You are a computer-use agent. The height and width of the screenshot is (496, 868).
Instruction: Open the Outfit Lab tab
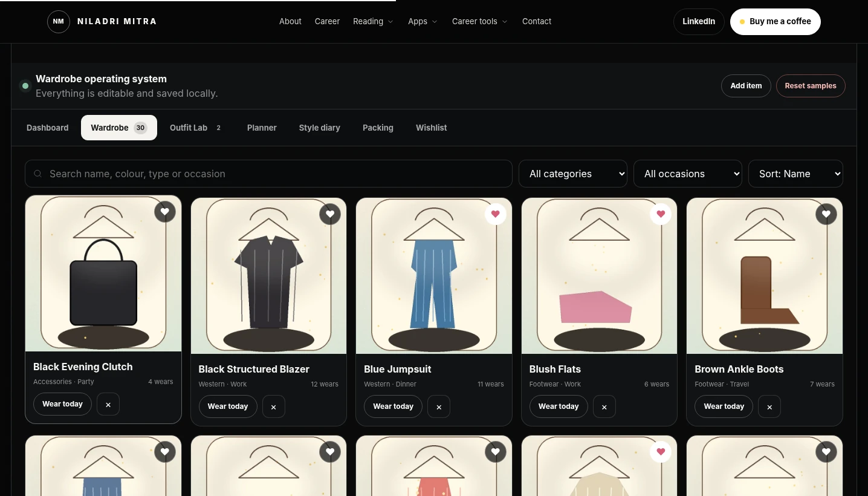click(196, 128)
